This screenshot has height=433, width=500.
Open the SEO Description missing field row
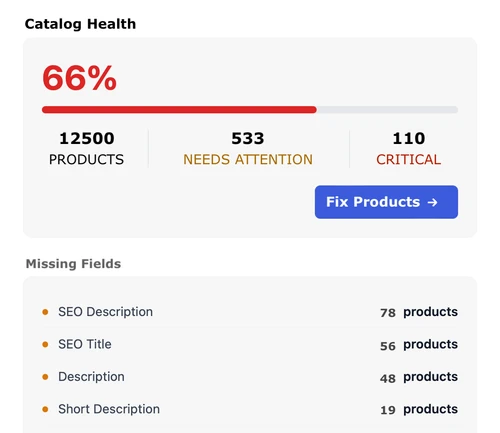coord(250,312)
